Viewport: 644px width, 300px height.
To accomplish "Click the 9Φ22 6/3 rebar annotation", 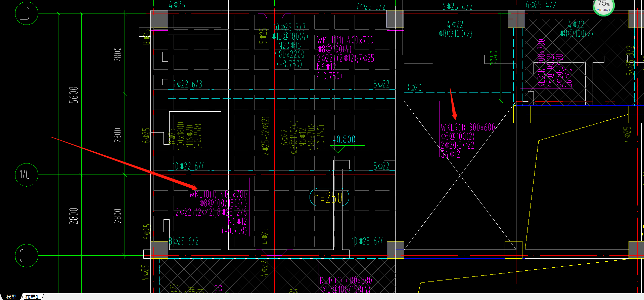I will (187, 84).
